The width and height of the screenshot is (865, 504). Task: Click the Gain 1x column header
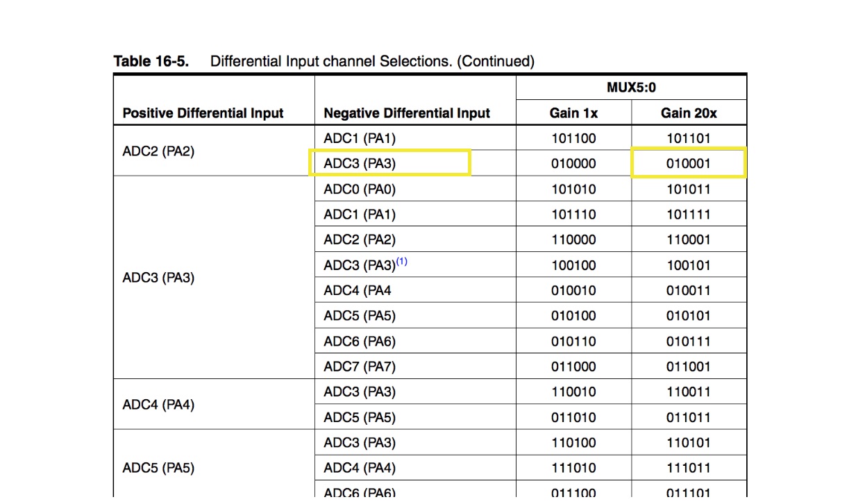tap(573, 112)
